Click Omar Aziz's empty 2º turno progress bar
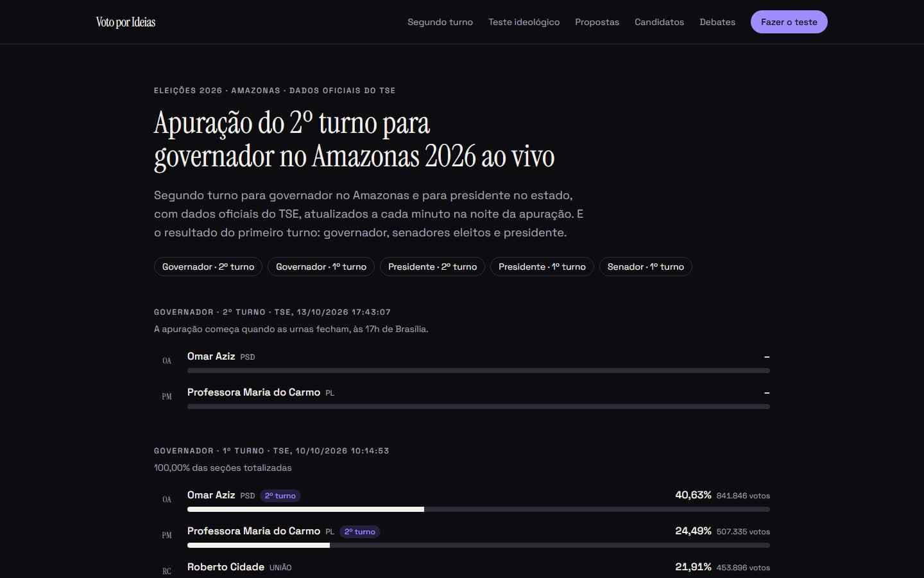The height and width of the screenshot is (578, 924). click(479, 371)
